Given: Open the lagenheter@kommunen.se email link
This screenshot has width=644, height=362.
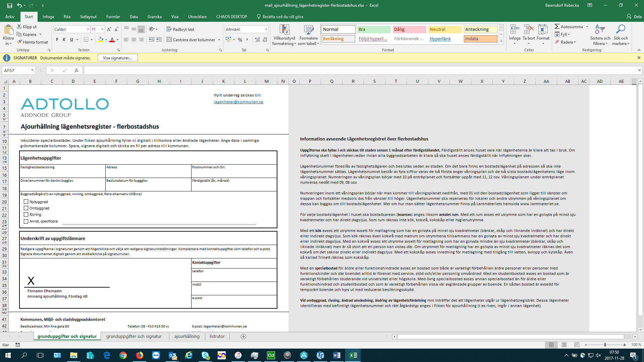Looking at the screenshot, I should click(238, 102).
